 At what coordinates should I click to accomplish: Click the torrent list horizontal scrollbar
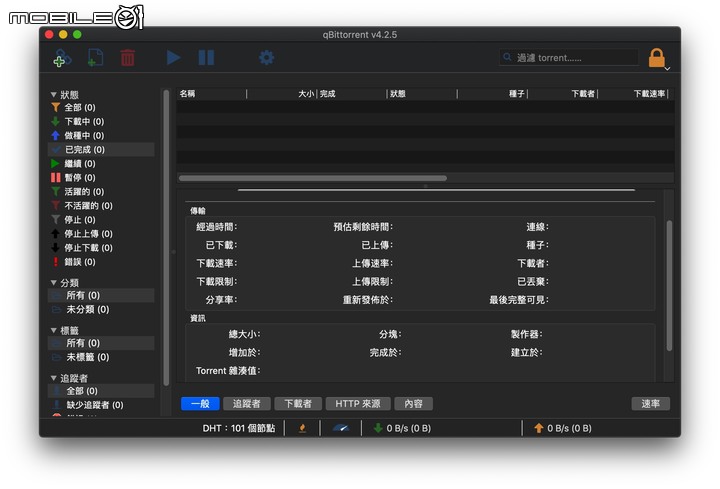[x=313, y=178]
